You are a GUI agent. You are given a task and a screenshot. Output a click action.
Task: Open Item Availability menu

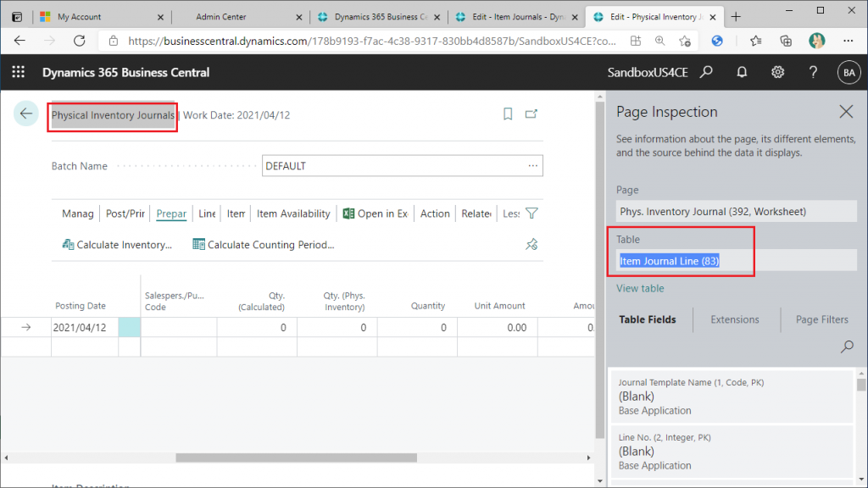tap(293, 213)
